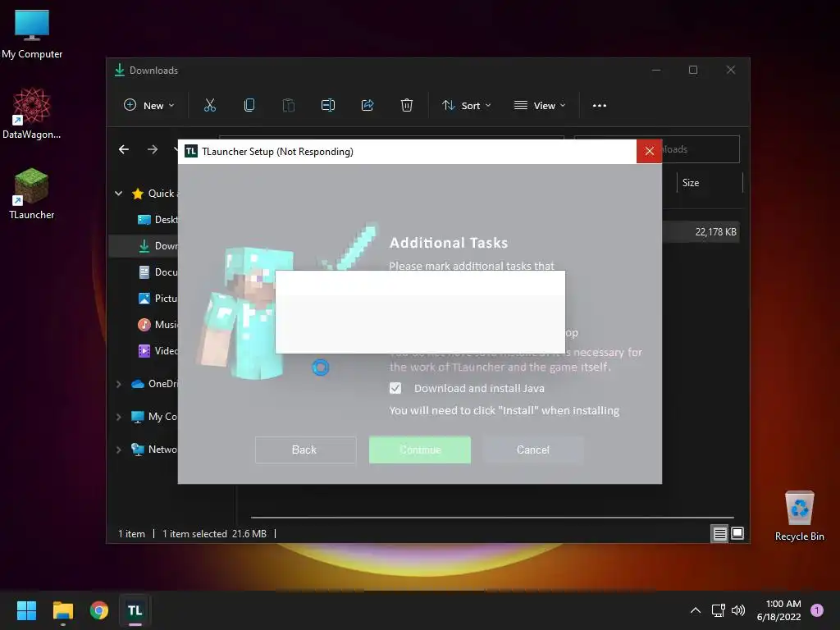
Task: Select Documents in the navigation pane
Action: point(157,272)
